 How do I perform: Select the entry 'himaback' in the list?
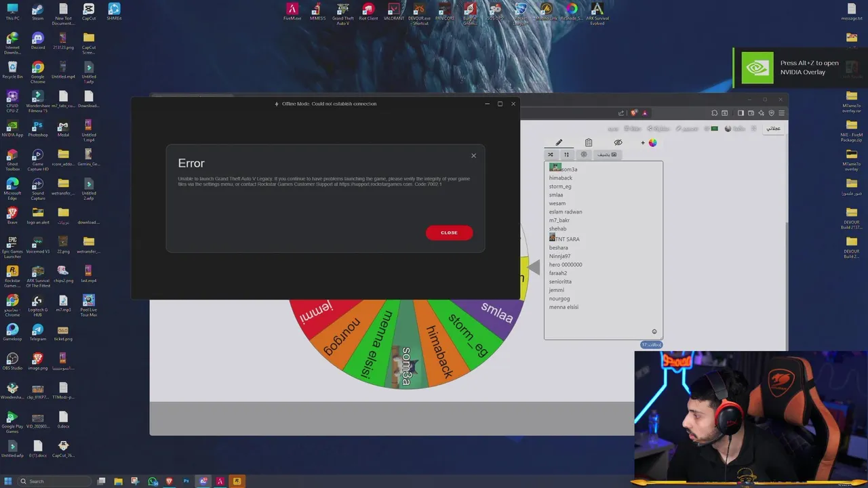tap(561, 178)
